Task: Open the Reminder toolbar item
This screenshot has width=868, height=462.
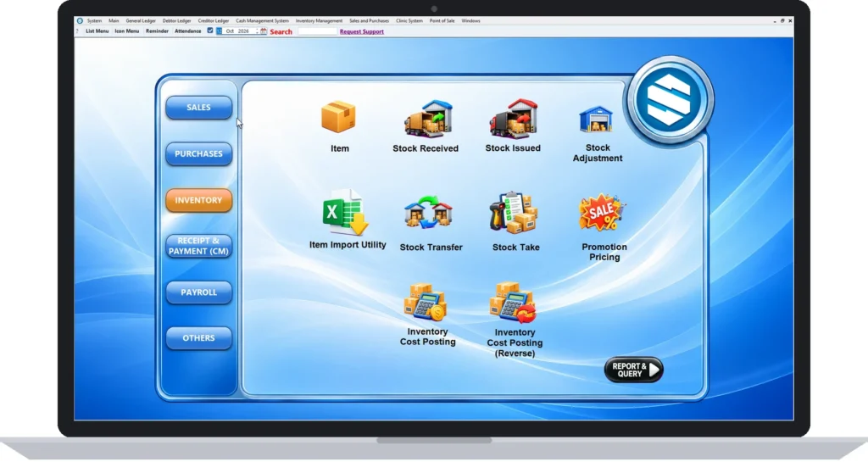Action: [157, 31]
